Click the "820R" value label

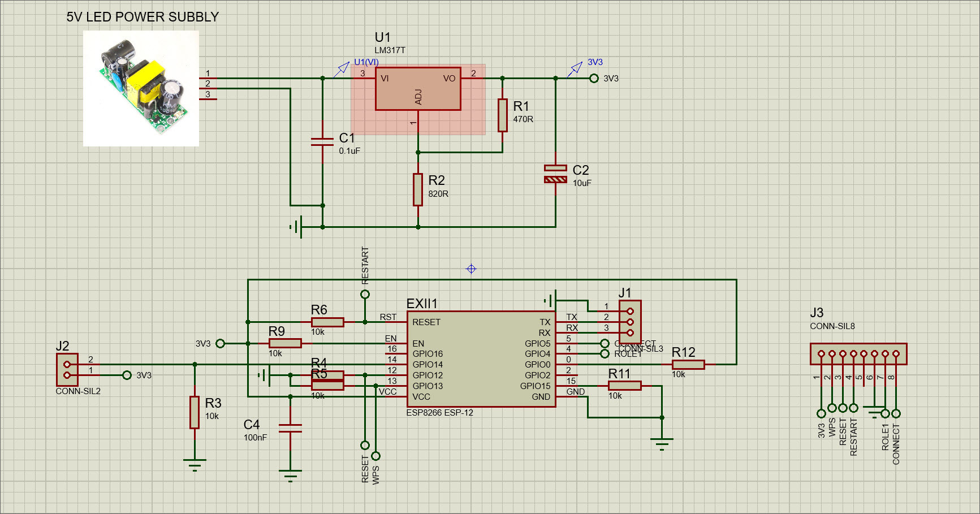438,194
